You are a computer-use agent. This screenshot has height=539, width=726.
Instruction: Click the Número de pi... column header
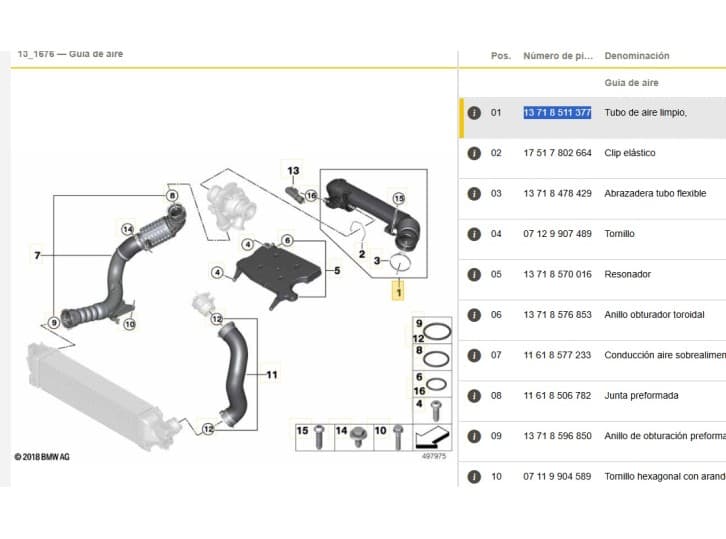558,56
